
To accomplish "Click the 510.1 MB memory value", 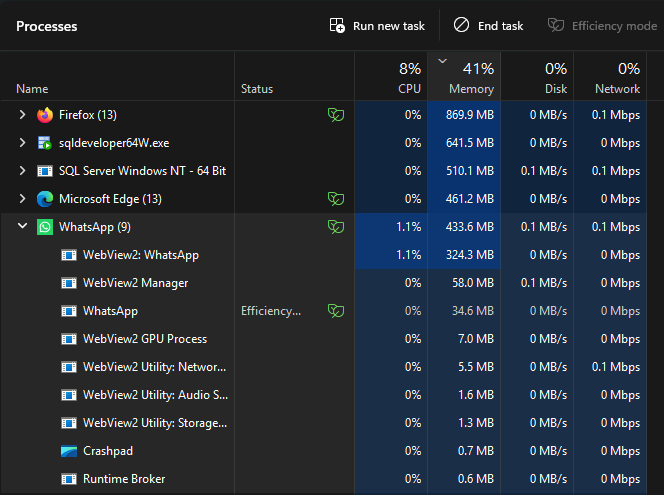I will click(470, 171).
